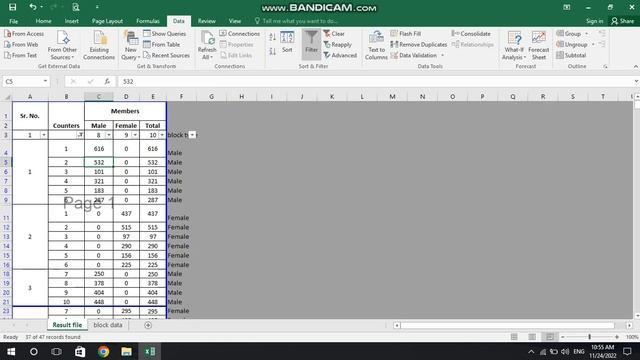Switch to the Home tab
Viewport: 640px width, 360px height.
click(x=43, y=21)
